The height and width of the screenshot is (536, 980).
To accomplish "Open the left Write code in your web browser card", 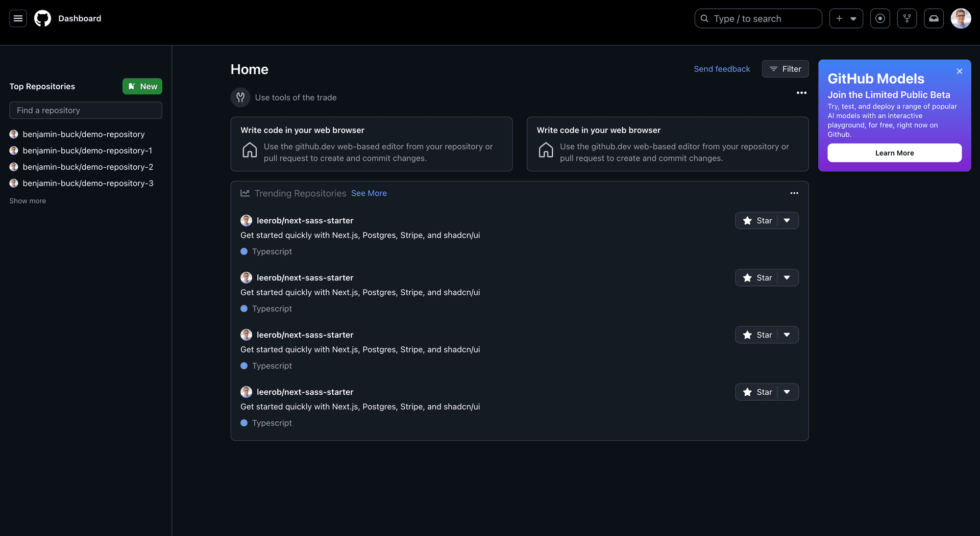I will click(372, 144).
